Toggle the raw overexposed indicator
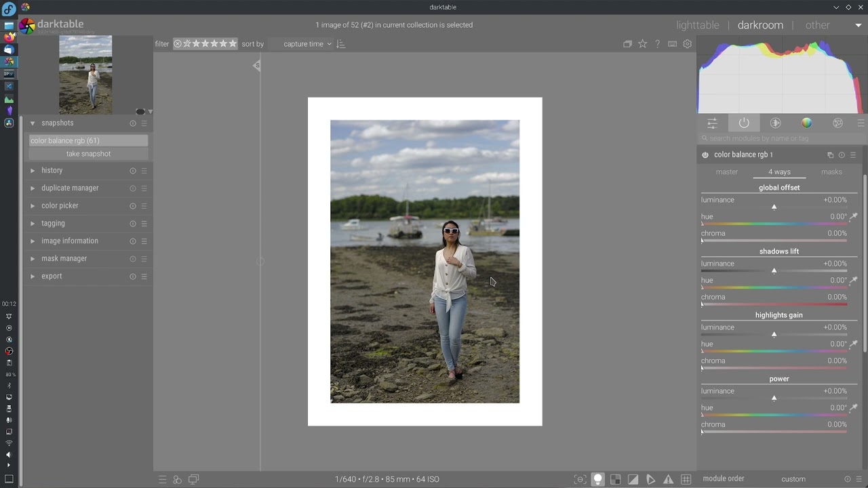868x488 pixels. [x=615, y=479]
